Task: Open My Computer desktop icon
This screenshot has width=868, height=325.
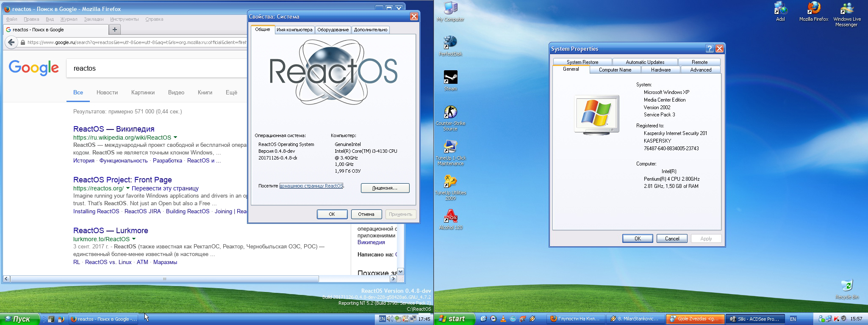Action: click(x=450, y=11)
